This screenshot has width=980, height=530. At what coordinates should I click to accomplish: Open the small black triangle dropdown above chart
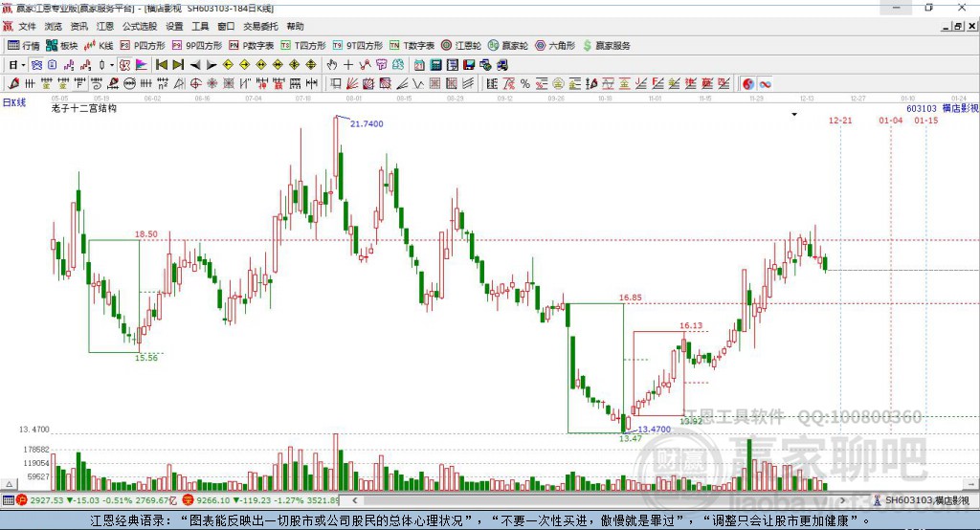tap(794, 115)
